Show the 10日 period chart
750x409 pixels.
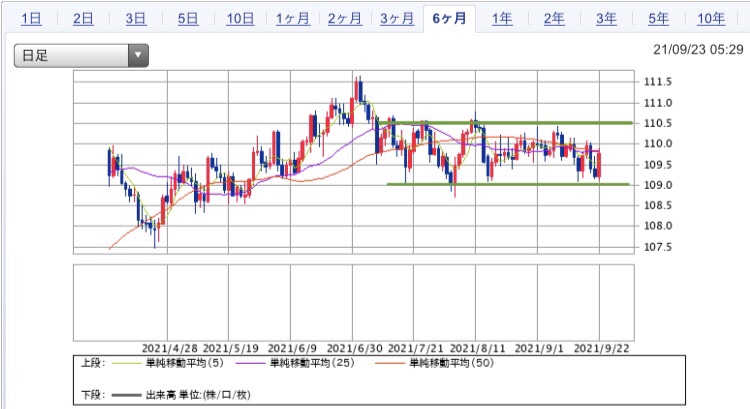pyautogui.click(x=240, y=19)
